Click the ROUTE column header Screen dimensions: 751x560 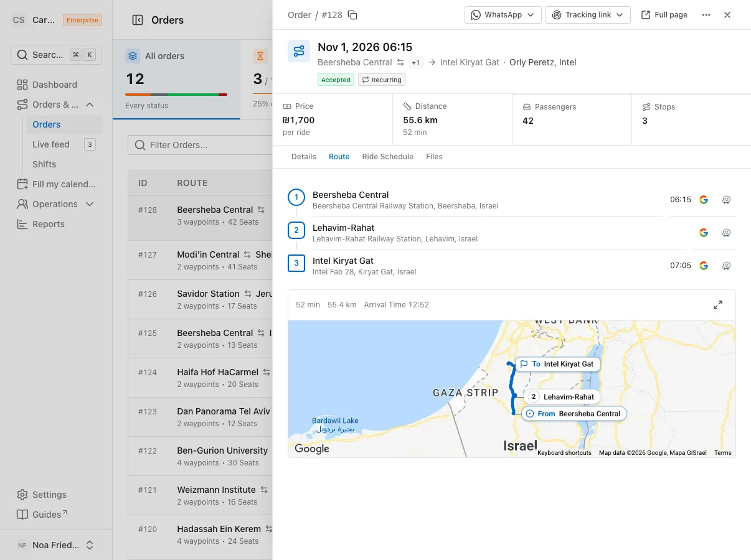tap(192, 183)
